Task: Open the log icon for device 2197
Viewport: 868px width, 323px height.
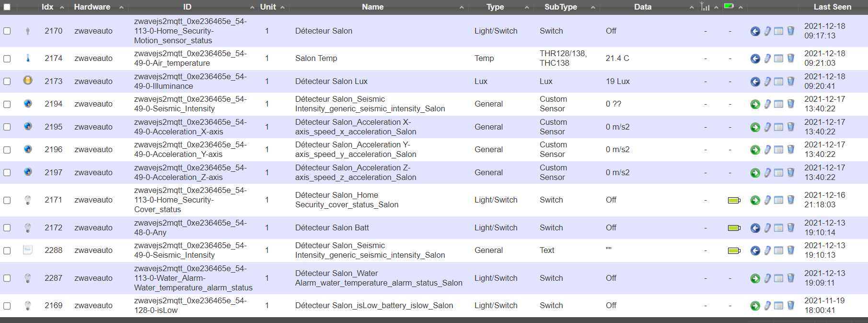Action: point(779,173)
